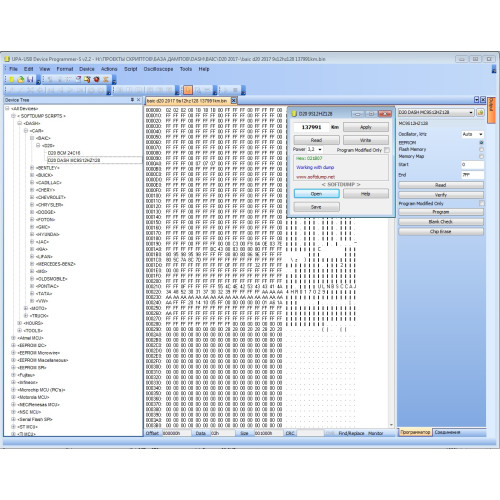Viewport: 500px width, 500px height.
Task: Click the 137991 Km mileage field
Action: click(x=311, y=127)
